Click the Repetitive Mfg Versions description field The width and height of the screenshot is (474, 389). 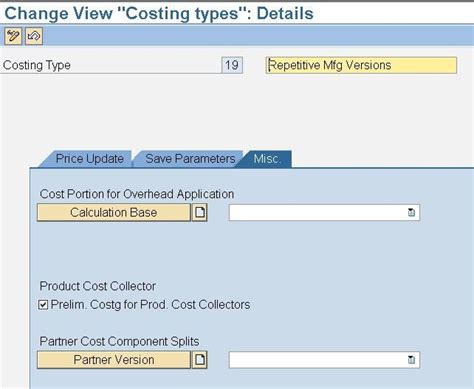coord(361,65)
